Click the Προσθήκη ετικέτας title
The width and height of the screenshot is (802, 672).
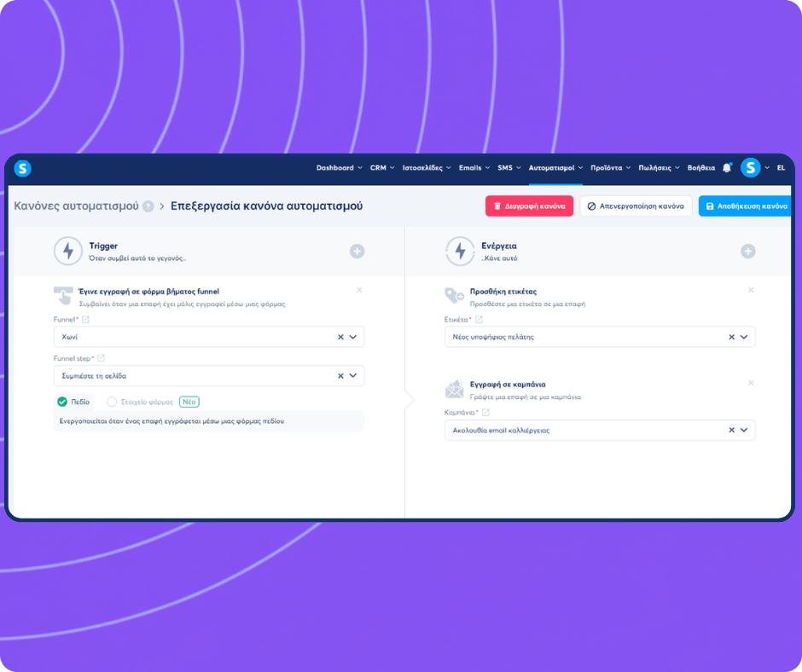(x=503, y=292)
